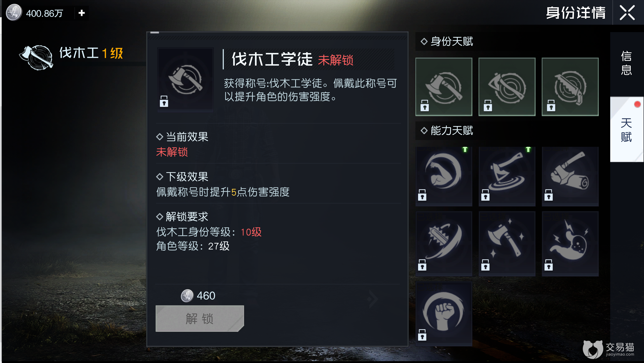Select the second identity talent with crossed axe
This screenshot has width=644, height=363.
(x=507, y=87)
